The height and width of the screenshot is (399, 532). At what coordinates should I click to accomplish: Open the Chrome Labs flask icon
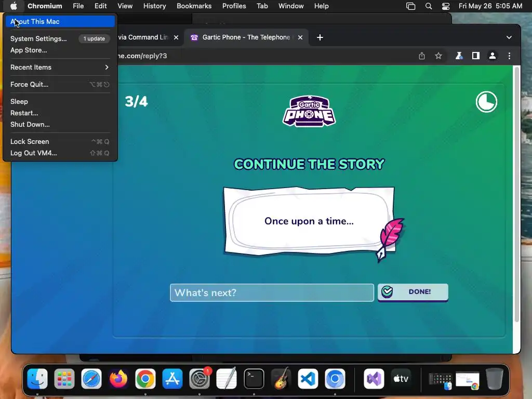coord(459,56)
